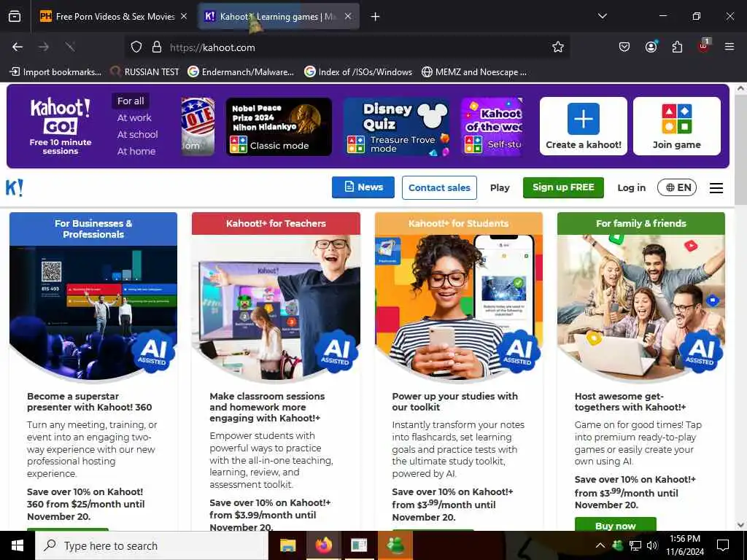This screenshot has height=560, width=747.
Task: Click For Businesses & Professionals header
Action: pyautogui.click(x=93, y=228)
